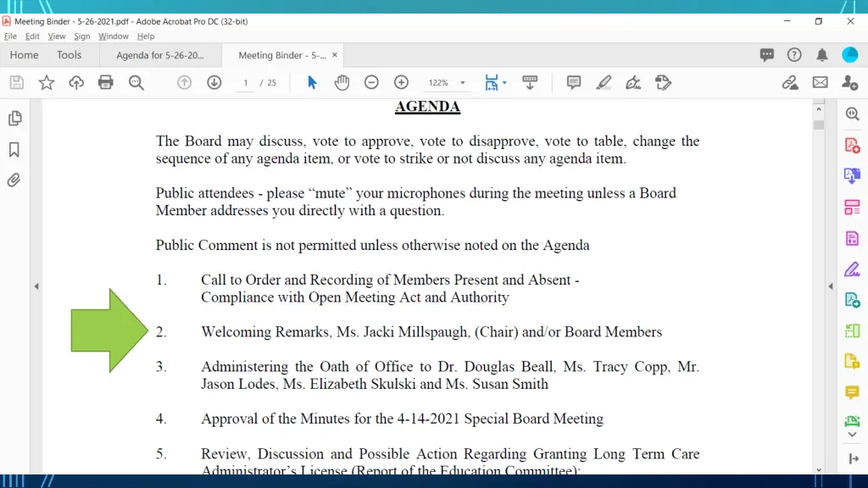Open the chat messages icon

tap(766, 55)
